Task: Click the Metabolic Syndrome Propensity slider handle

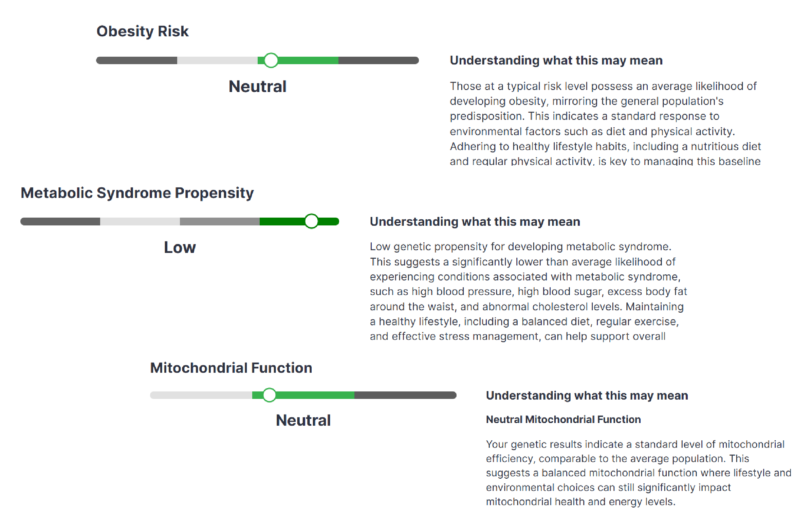Action: point(311,221)
